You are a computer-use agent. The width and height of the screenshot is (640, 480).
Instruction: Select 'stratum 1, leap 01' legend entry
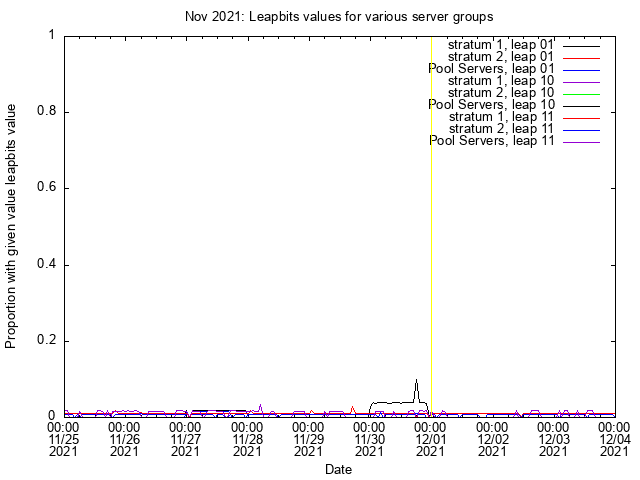pos(499,45)
